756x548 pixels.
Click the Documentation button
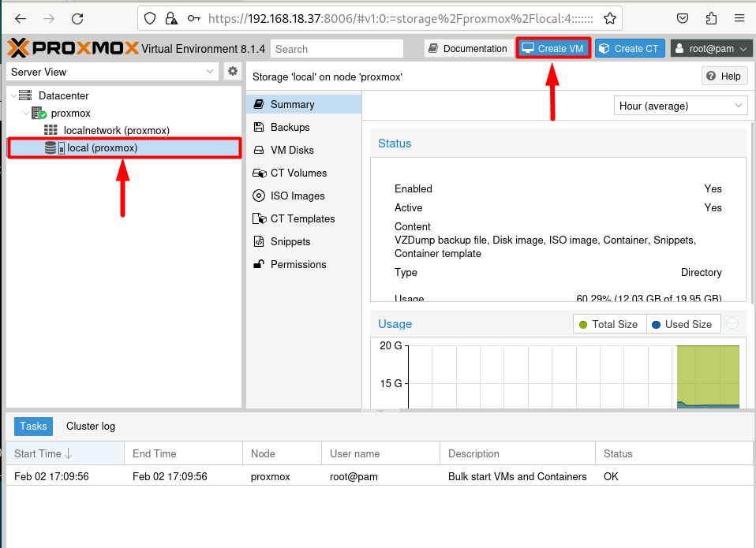point(468,48)
